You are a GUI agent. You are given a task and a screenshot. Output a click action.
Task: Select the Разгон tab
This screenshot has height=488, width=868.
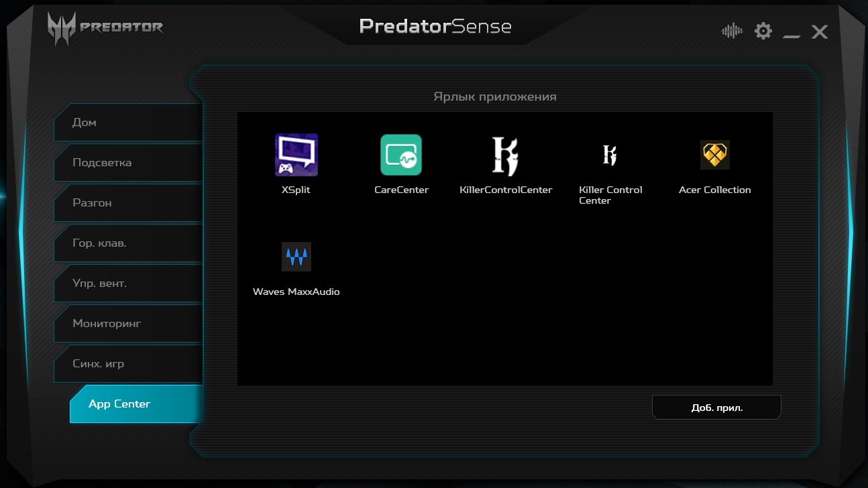coord(128,203)
